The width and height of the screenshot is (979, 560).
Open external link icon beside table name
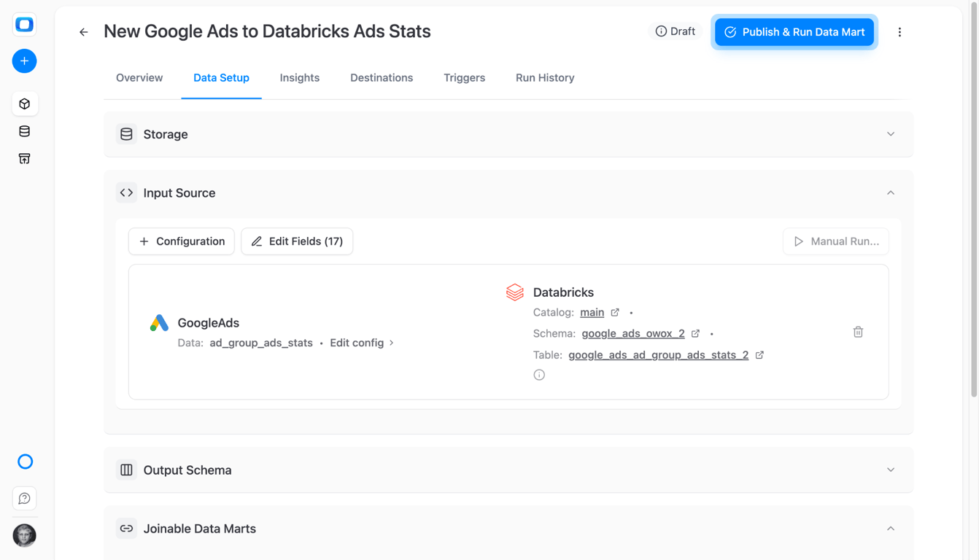759,355
